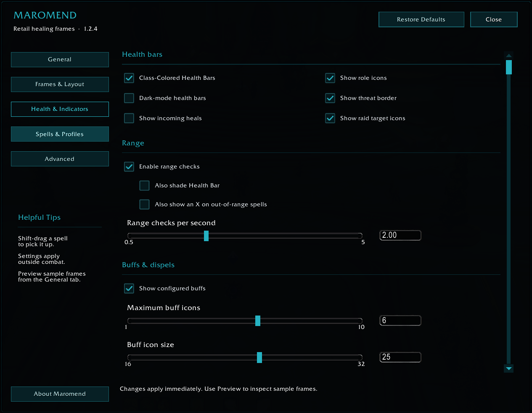Click the MAROMEND title text
Viewport: 532px width, 413px height.
45,16
